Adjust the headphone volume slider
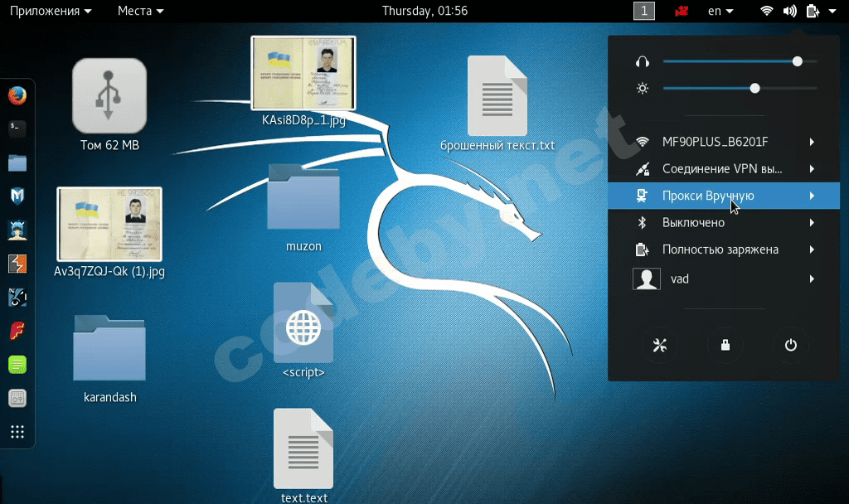Viewport: 849px width, 504px height. [740, 61]
